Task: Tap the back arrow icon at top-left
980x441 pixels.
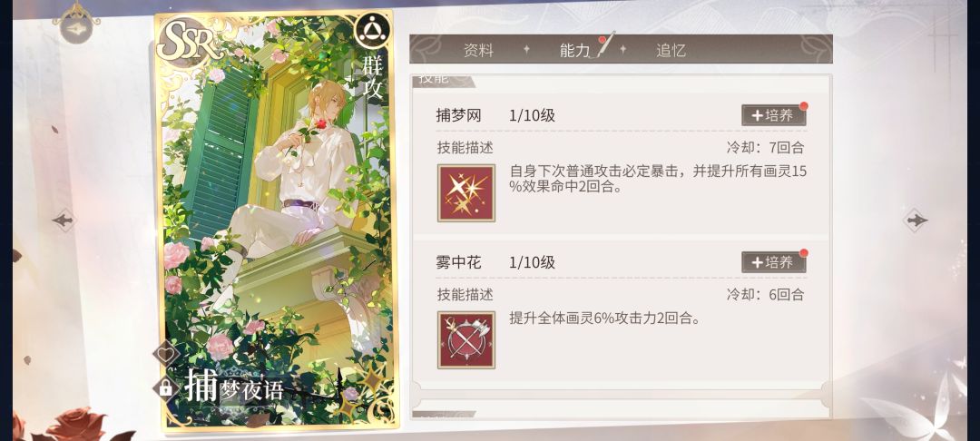Action: [x=75, y=27]
